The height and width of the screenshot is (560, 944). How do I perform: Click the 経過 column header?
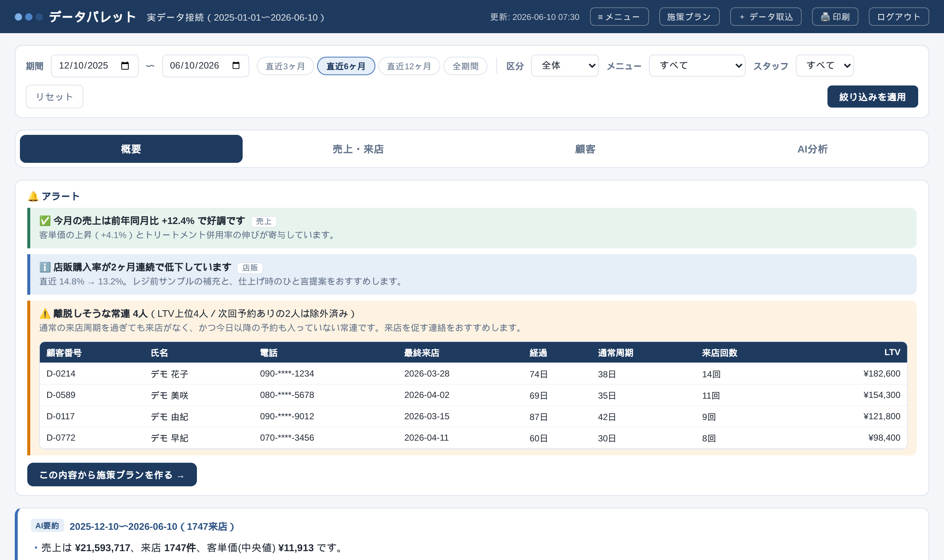tap(538, 353)
